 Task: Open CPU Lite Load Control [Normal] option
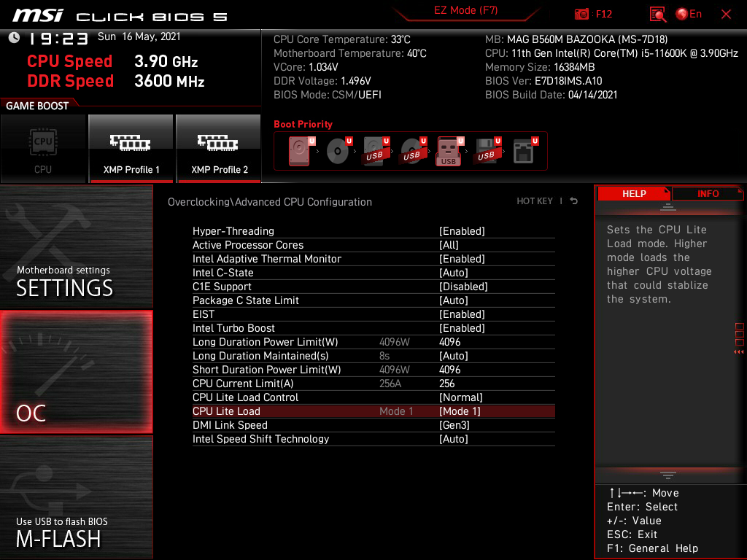(x=461, y=397)
